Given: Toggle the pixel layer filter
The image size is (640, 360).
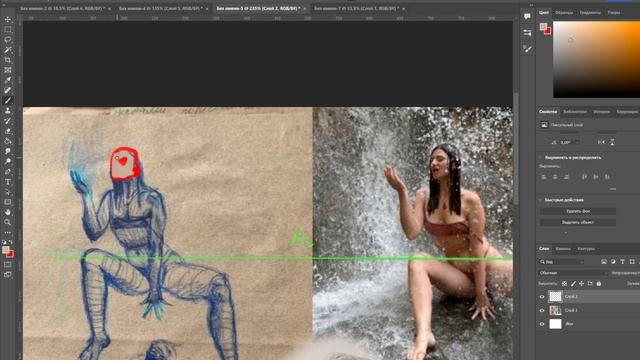Looking at the screenshot, I should (x=604, y=262).
